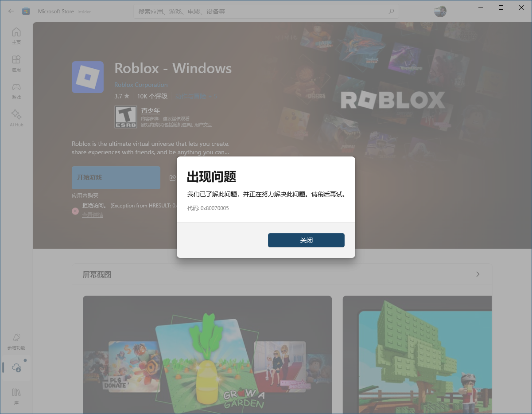
Task: Click the Roblox app logo tile
Action: 88,77
